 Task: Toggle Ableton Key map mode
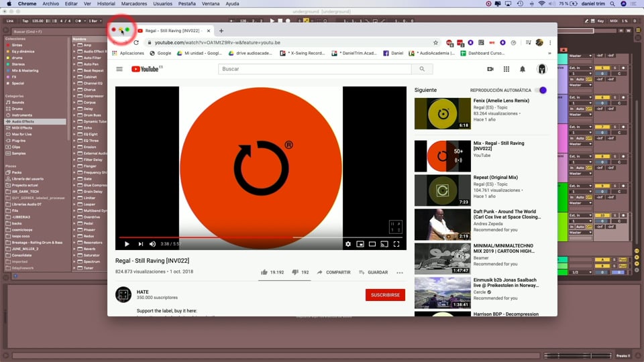coord(600,21)
